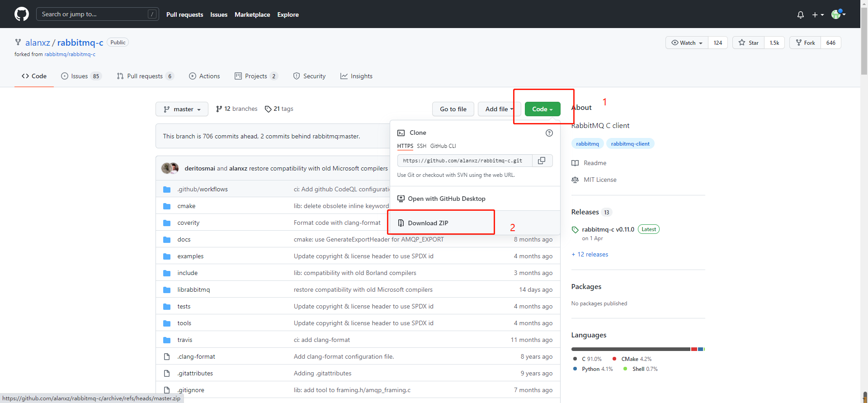Click the MIT License scale icon
868x403 pixels.
tap(575, 180)
